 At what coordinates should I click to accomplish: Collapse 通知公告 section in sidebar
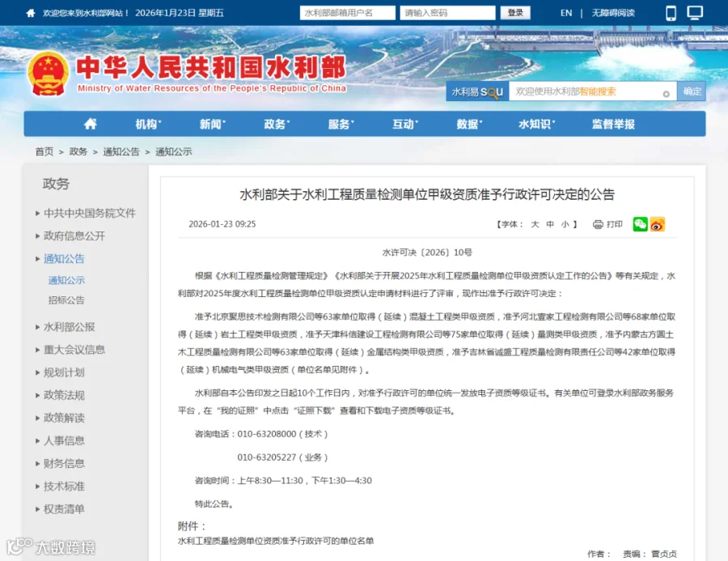64,258
